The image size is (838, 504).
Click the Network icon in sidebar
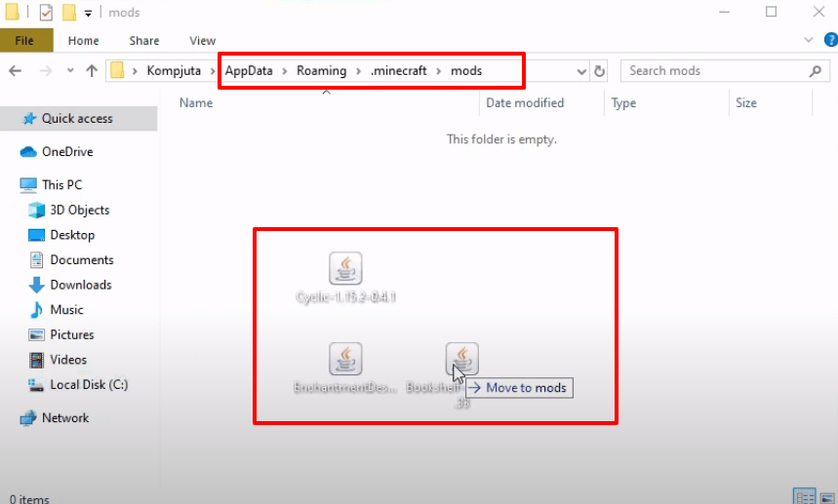[27, 418]
